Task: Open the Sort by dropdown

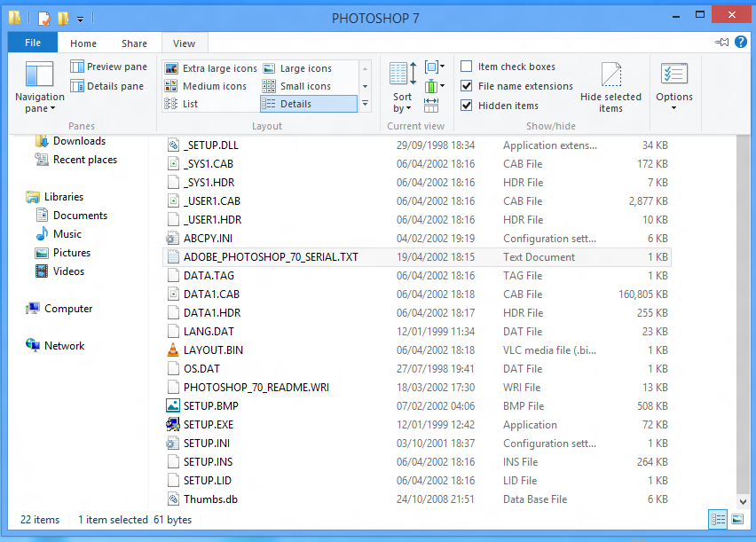Action: tap(403, 87)
